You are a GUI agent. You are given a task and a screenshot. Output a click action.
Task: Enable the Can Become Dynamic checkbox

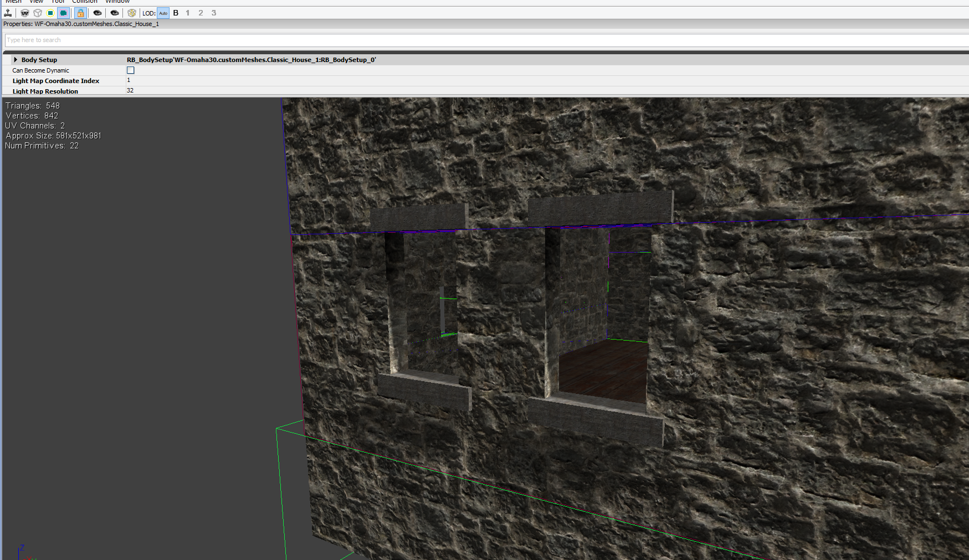[131, 70]
